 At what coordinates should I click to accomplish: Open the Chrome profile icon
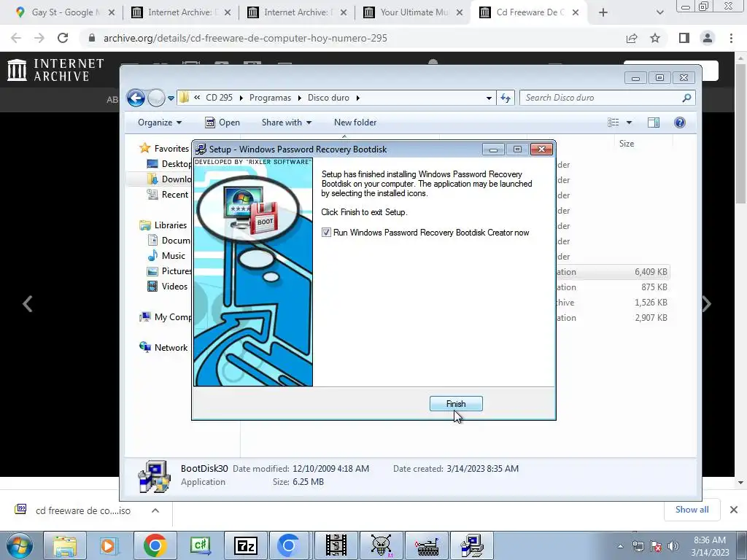coord(708,38)
